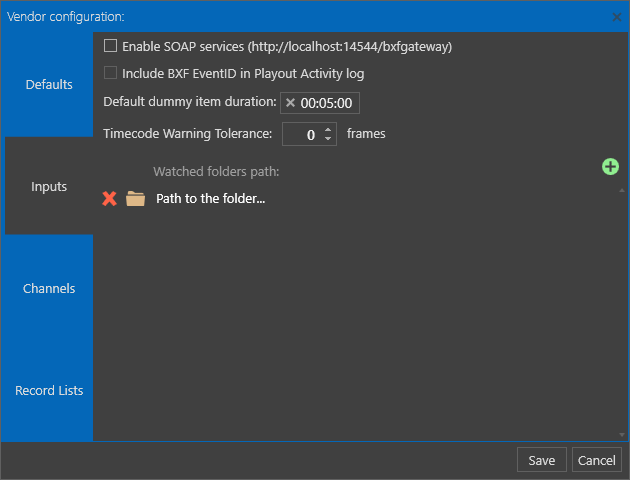This screenshot has height=480, width=630.
Task: Browse for folder using the folder icon
Action: pos(135,198)
